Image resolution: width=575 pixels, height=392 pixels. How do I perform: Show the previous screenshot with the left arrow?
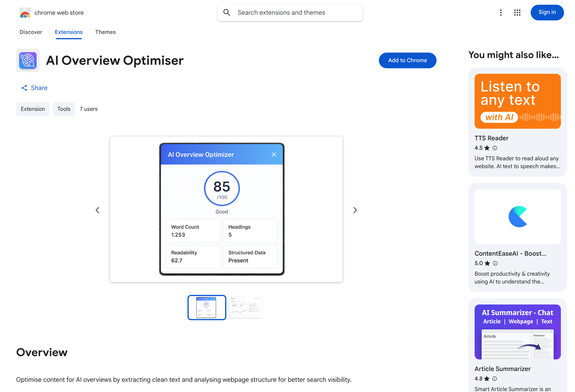(97, 210)
